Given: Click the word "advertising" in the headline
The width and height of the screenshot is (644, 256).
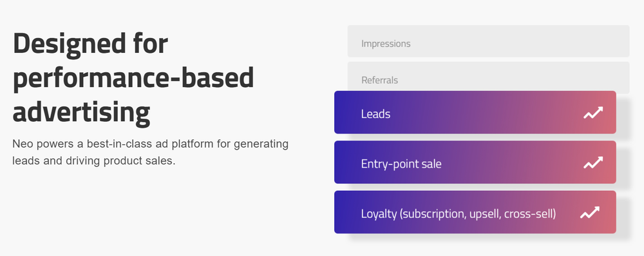Looking at the screenshot, I should click(x=81, y=113).
